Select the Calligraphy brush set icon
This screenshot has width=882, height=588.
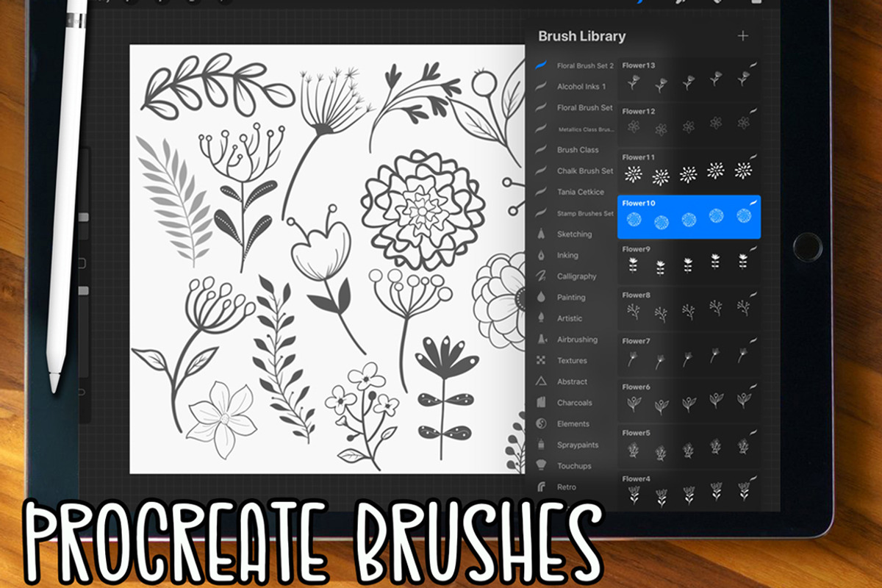[x=541, y=276]
